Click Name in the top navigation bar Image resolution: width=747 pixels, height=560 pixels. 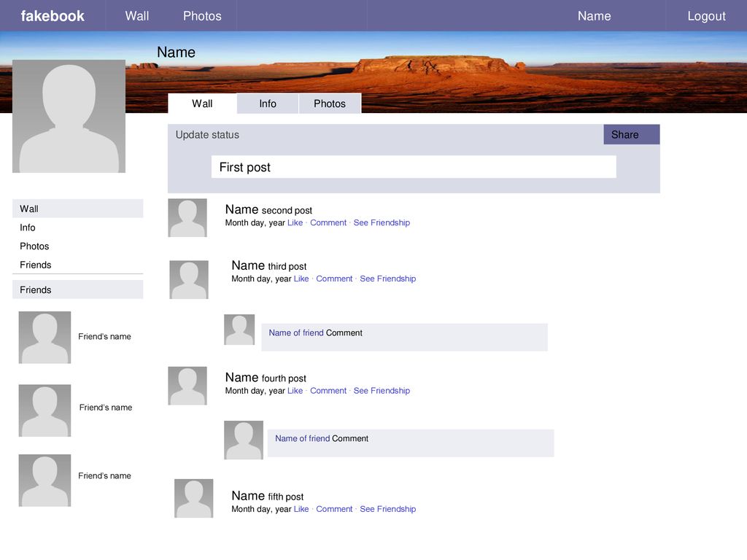[x=594, y=16]
